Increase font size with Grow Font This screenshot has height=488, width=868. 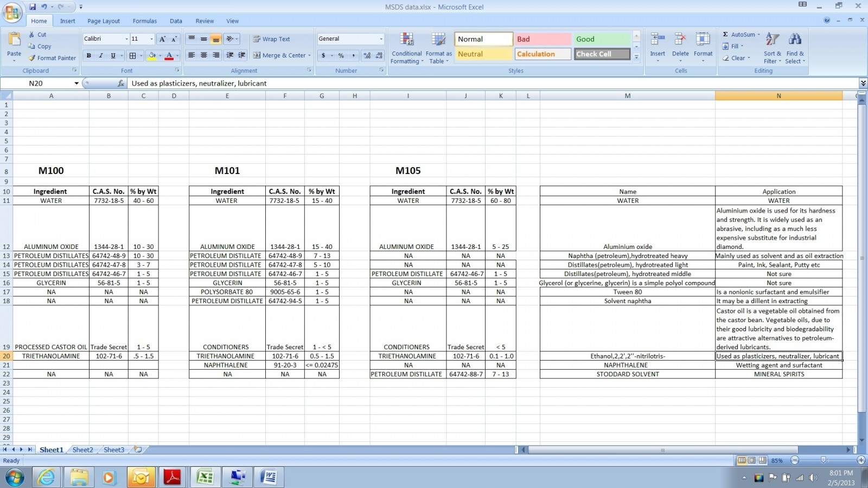click(162, 39)
